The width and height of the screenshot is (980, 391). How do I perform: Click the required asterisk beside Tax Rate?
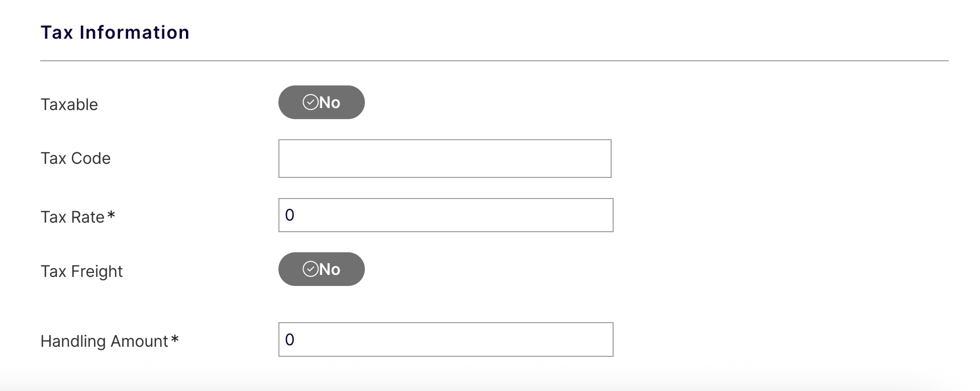112,216
